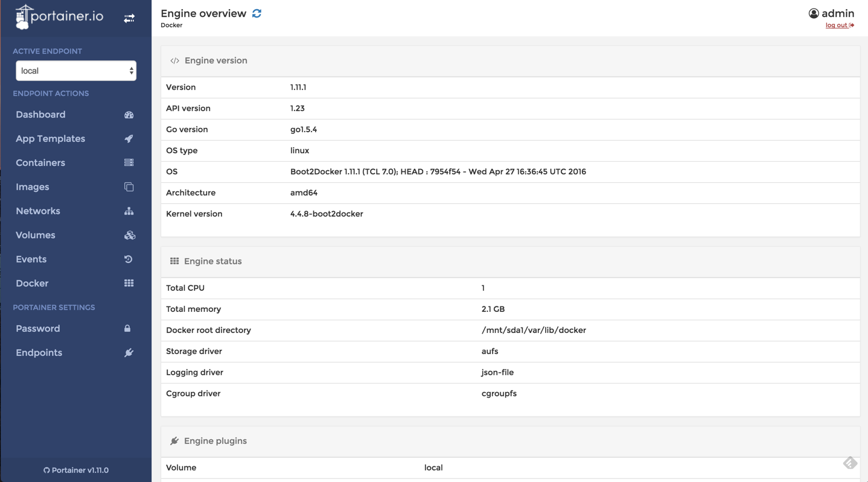Open the active endpoint dropdown showing local
Image resolution: width=868 pixels, height=482 pixels.
pos(76,71)
